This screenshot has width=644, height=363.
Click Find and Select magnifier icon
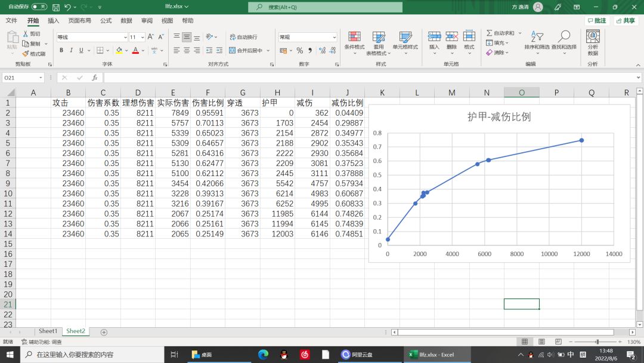coord(564,36)
